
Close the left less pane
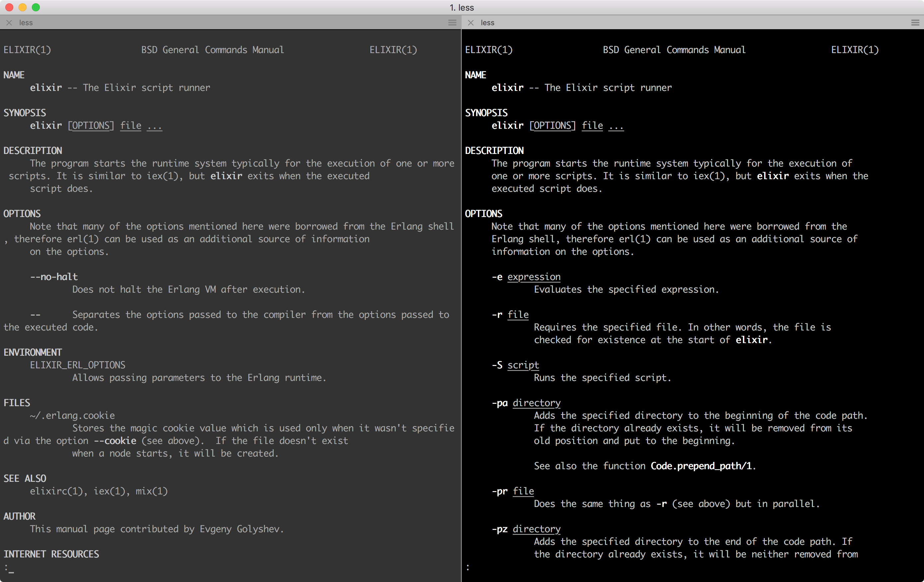[9, 23]
